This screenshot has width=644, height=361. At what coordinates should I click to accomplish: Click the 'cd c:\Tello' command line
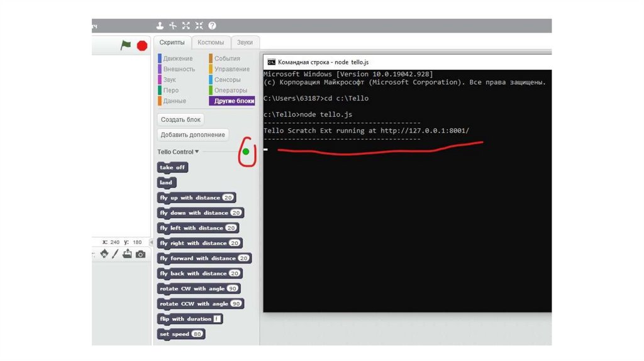pyautogui.click(x=316, y=99)
